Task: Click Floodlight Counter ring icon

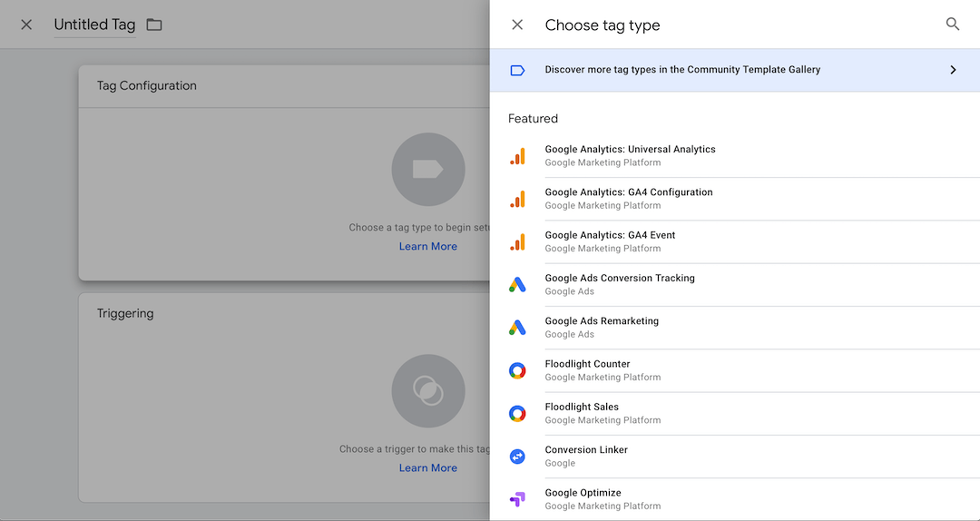Action: click(x=517, y=371)
